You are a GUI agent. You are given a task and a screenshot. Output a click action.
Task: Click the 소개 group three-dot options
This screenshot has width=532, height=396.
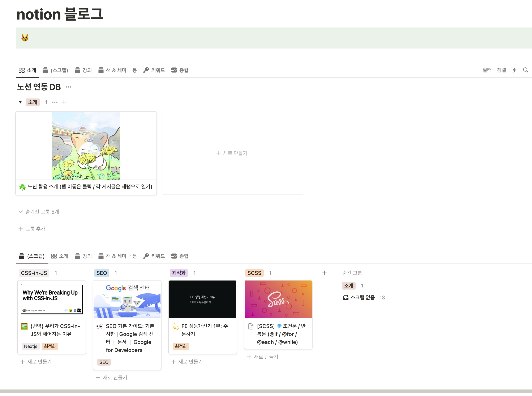click(x=55, y=102)
